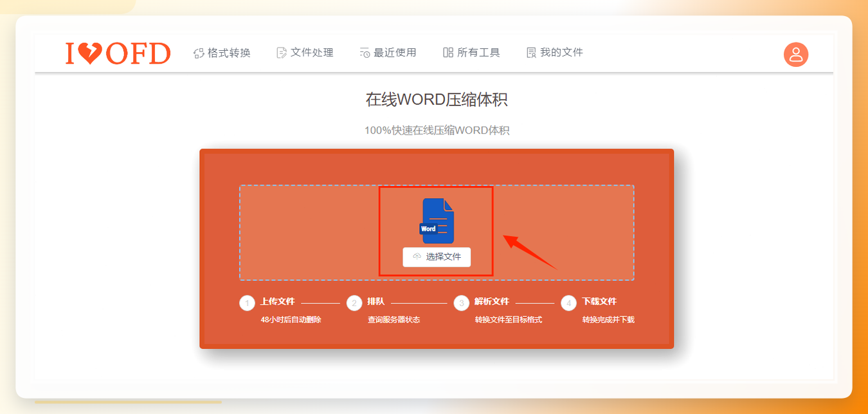Viewport: 868px width, 414px height.
Task: Click the 选择文件 upload button
Action: click(437, 256)
